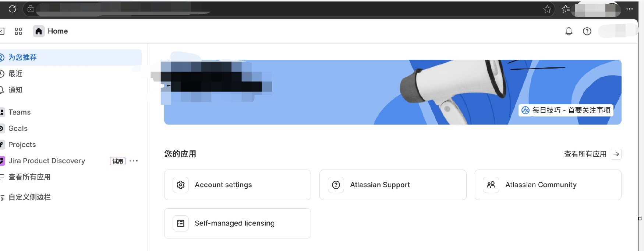This screenshot has height=251, width=644.
Task: Click the site info lock icon
Action: 31,9
